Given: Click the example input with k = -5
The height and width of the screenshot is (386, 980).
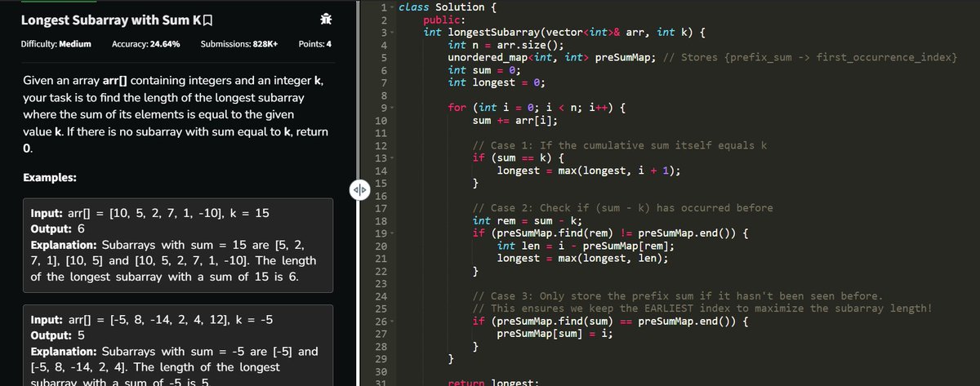Looking at the screenshot, I should click(150, 321).
